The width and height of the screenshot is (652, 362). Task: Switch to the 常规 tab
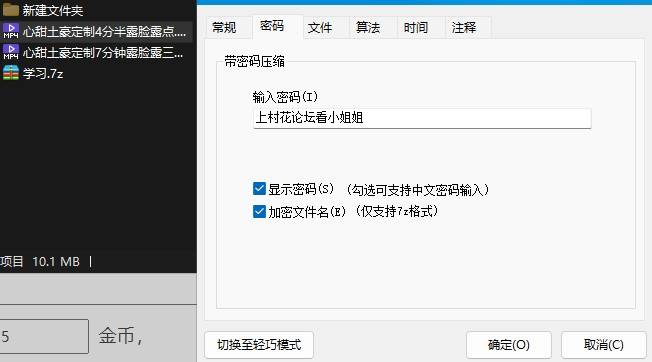coord(224,27)
